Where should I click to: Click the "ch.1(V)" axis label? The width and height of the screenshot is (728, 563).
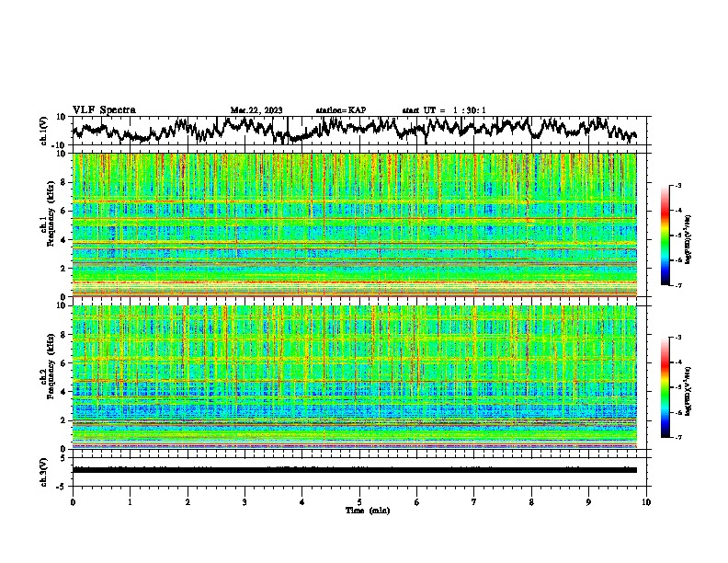(x=44, y=131)
